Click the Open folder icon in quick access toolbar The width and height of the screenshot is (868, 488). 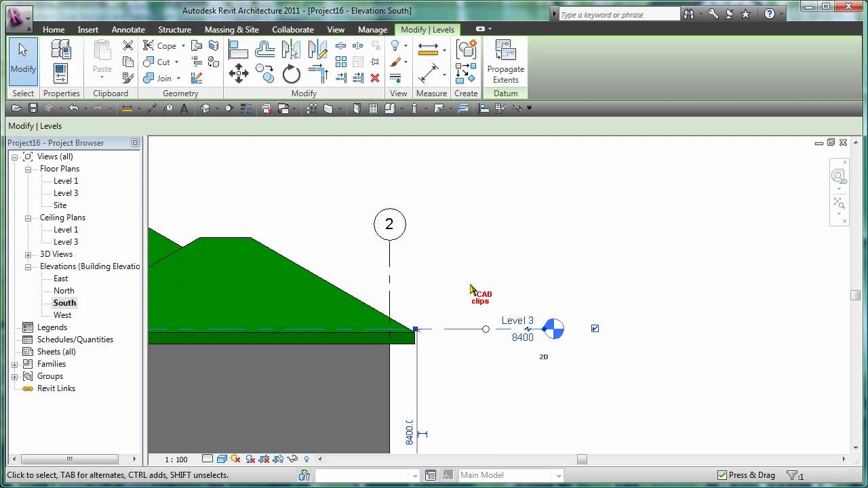[16, 108]
